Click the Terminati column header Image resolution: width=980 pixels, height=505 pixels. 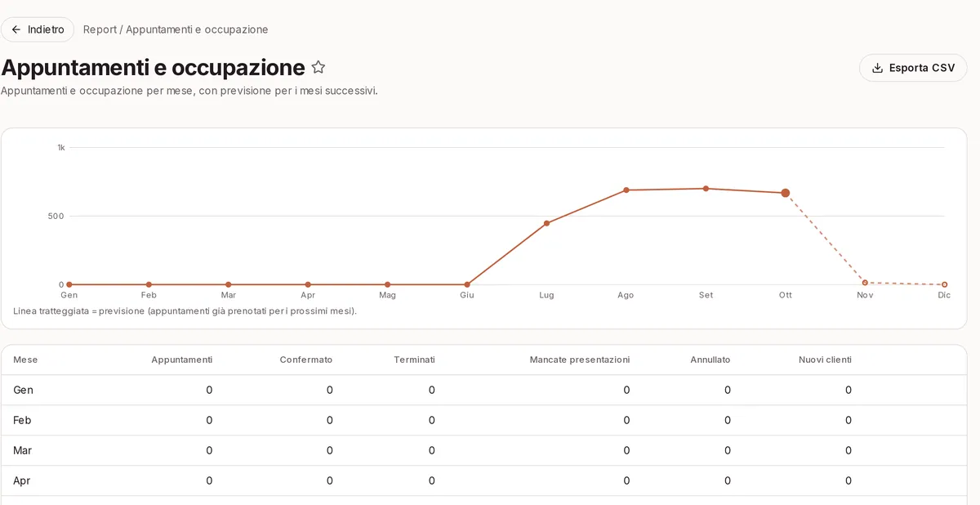[414, 360]
